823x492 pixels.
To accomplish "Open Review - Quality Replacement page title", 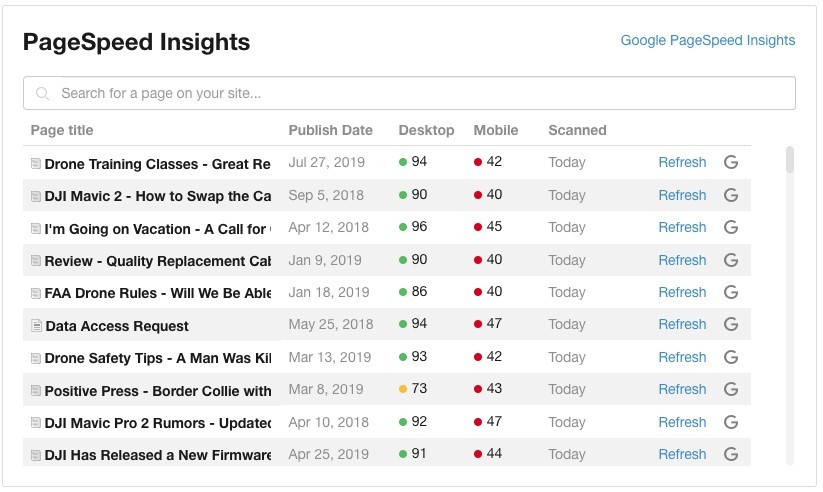I will (x=157, y=261).
